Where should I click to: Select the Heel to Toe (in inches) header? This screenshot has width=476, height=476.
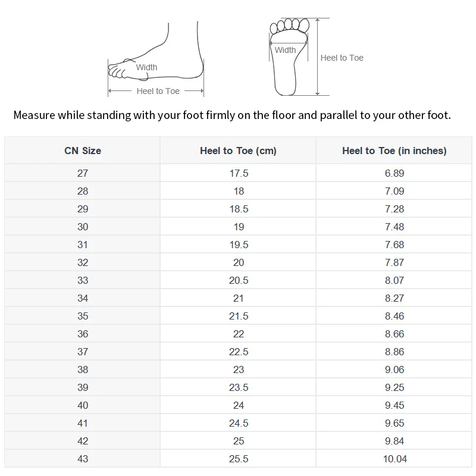tap(394, 151)
